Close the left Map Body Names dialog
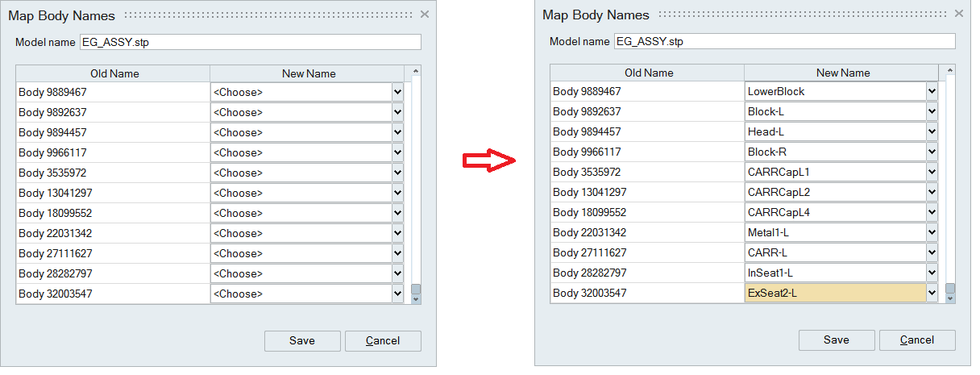 [425, 15]
